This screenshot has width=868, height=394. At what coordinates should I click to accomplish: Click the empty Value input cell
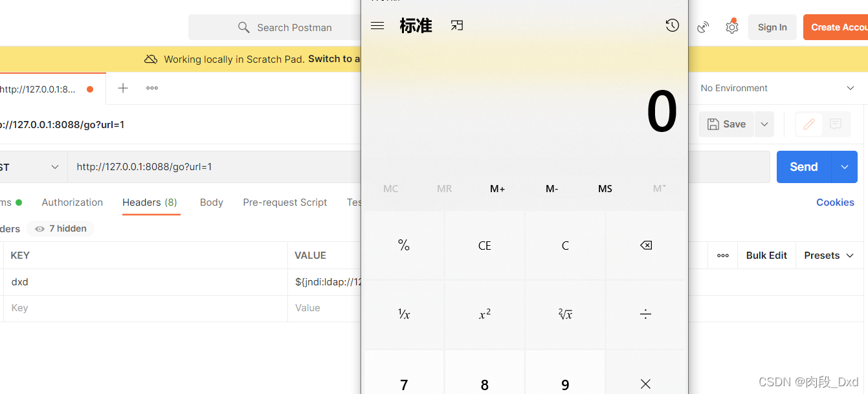pos(324,308)
